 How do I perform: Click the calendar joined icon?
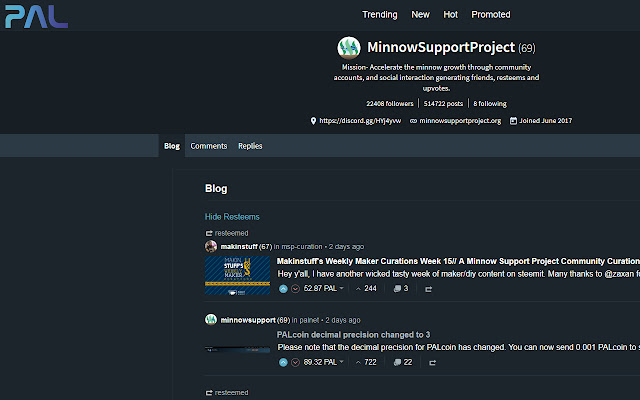(x=513, y=121)
